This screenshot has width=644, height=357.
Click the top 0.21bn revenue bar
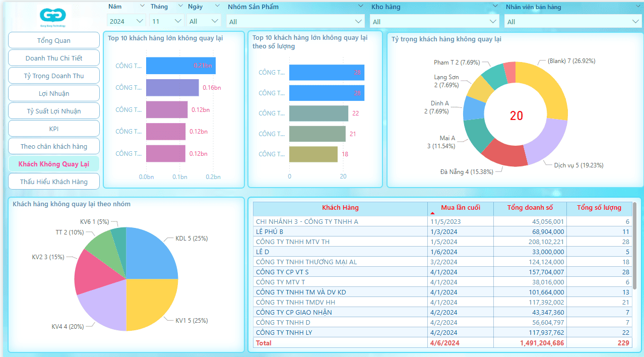[x=180, y=66]
